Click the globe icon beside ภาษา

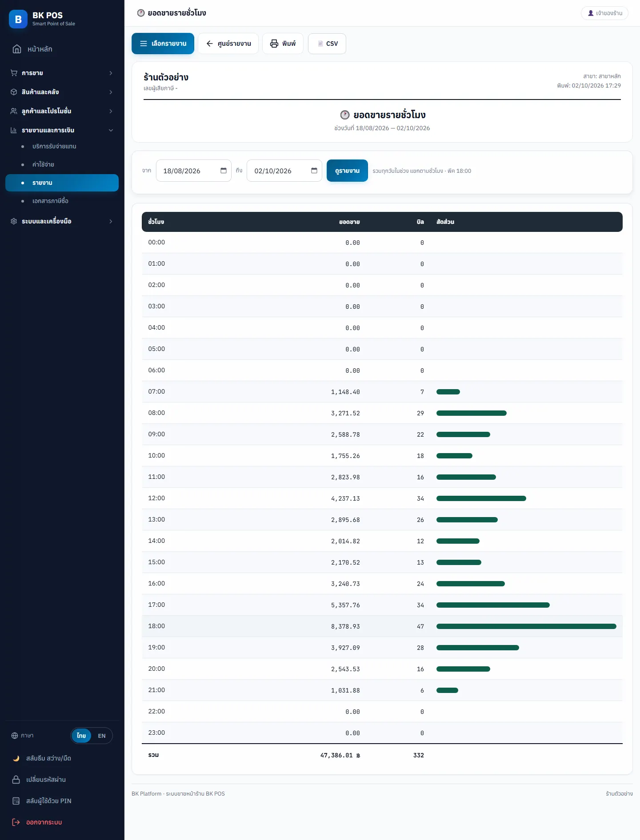click(15, 736)
